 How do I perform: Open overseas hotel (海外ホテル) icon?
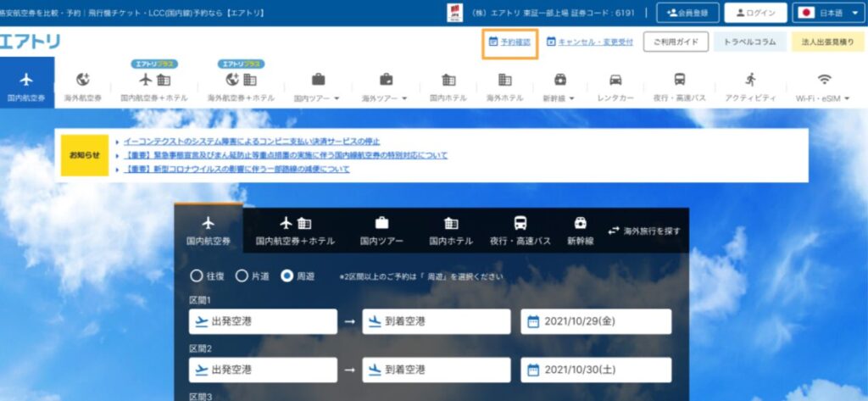coord(504,81)
